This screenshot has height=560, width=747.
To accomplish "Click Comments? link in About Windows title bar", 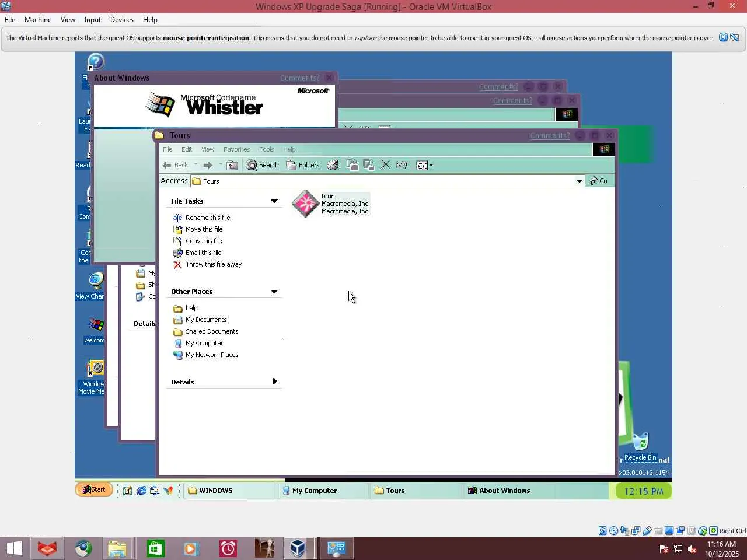I will [x=300, y=78].
